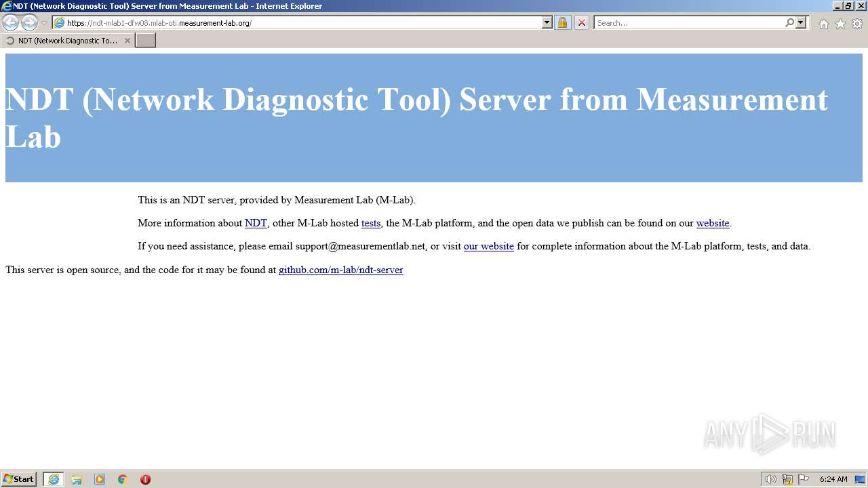Click the page heading text
Image resolution: width=868 pixels, height=488 pixels.
416,118
